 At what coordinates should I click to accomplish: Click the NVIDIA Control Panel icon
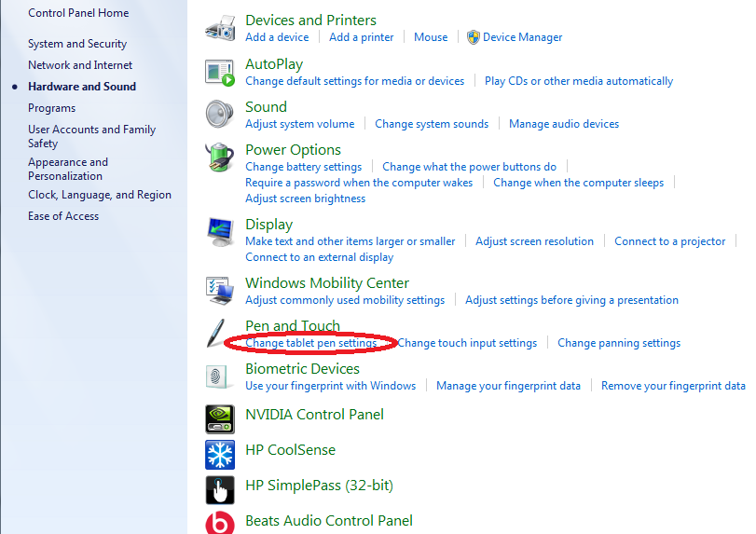(x=220, y=418)
